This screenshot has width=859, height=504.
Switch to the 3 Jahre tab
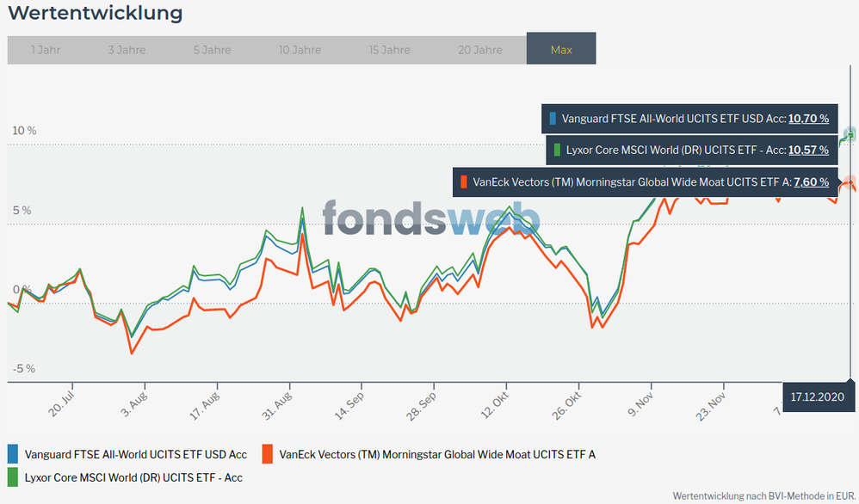tap(127, 50)
